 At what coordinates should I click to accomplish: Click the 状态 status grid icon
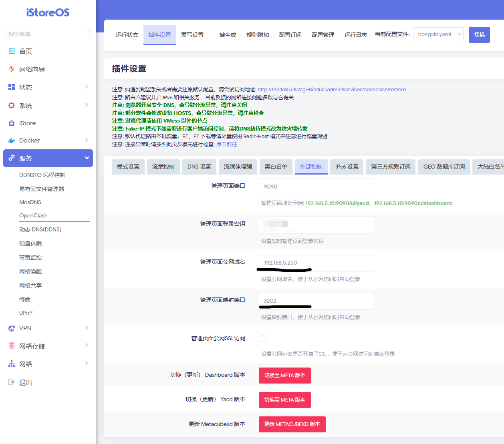[x=12, y=87]
